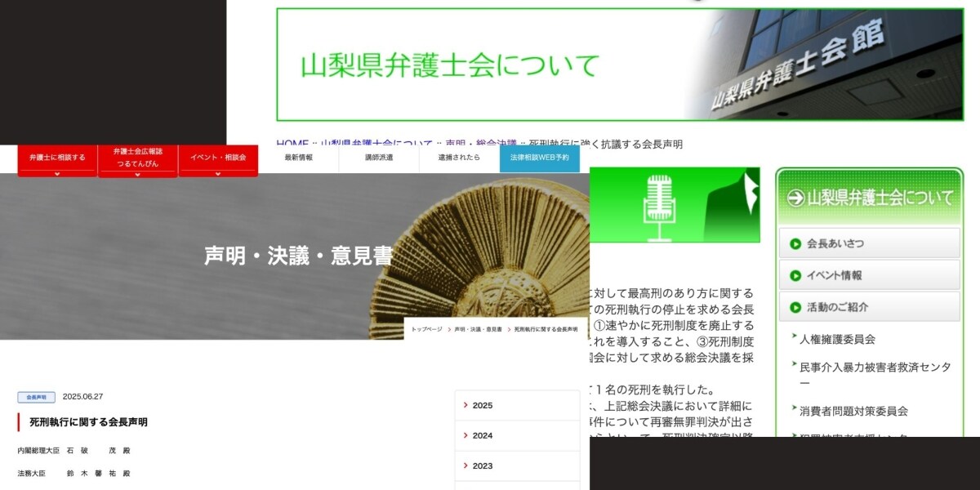Open the 講師派遣 menu item
The height and width of the screenshot is (490, 980).
point(380,159)
